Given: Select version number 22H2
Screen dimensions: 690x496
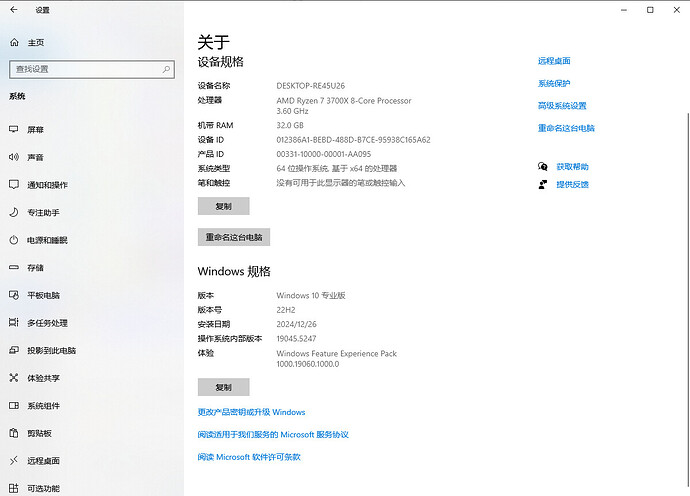Looking at the screenshot, I should coord(286,310).
